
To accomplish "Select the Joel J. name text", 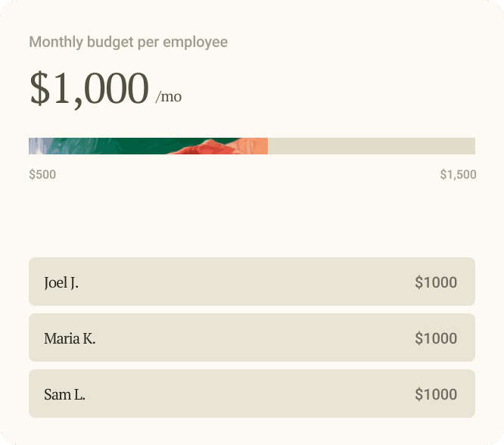I will [61, 282].
